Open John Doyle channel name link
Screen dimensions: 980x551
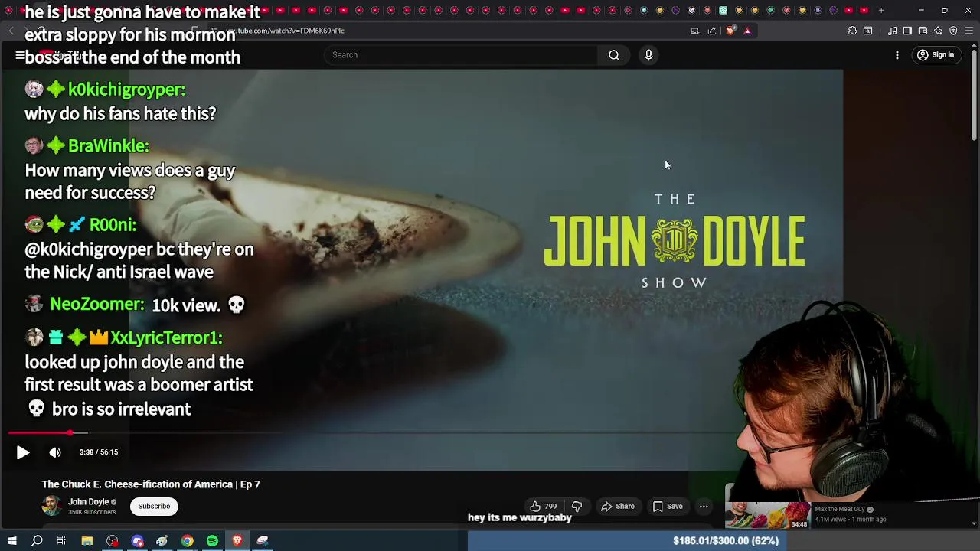[88, 502]
